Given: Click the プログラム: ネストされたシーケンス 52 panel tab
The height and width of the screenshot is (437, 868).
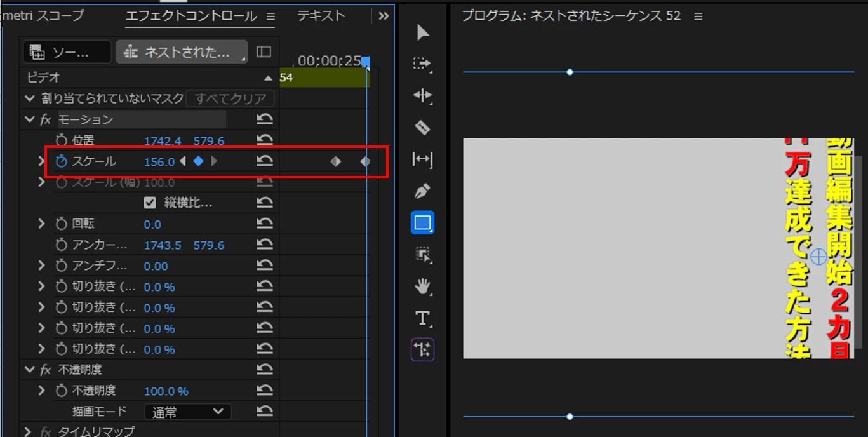Looking at the screenshot, I should click(x=571, y=16).
